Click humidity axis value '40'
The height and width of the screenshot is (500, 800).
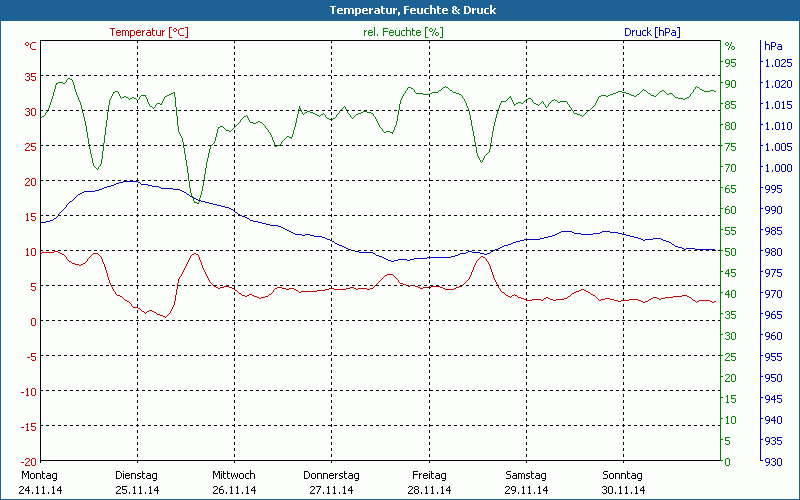(731, 294)
